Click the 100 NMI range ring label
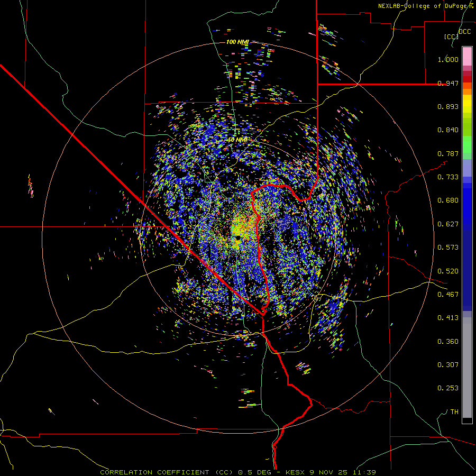 [x=237, y=42]
